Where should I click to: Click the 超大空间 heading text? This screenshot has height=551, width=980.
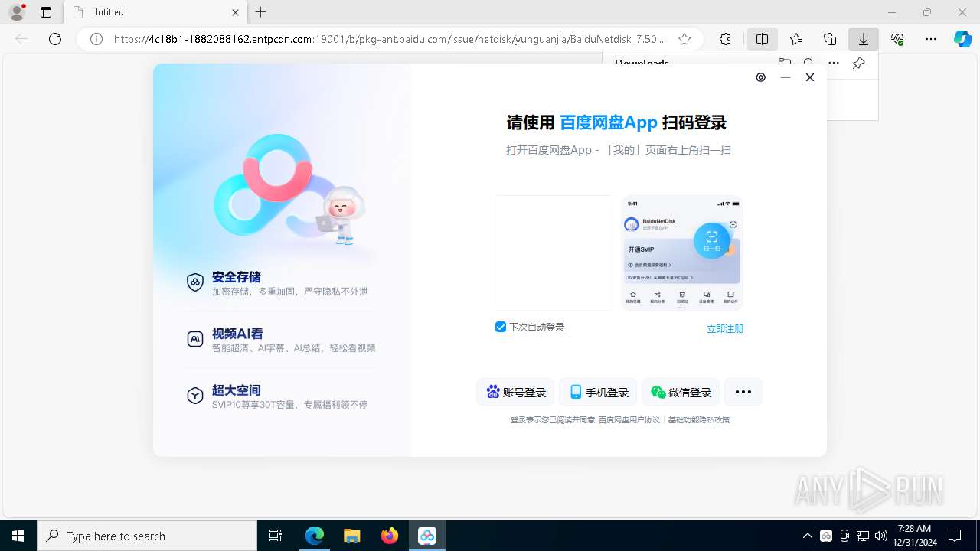pos(237,390)
